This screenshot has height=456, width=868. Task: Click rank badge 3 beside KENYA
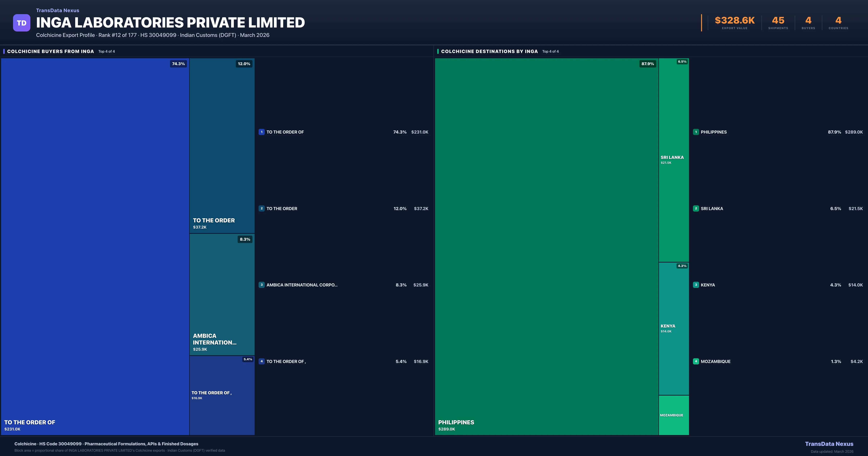point(696,285)
